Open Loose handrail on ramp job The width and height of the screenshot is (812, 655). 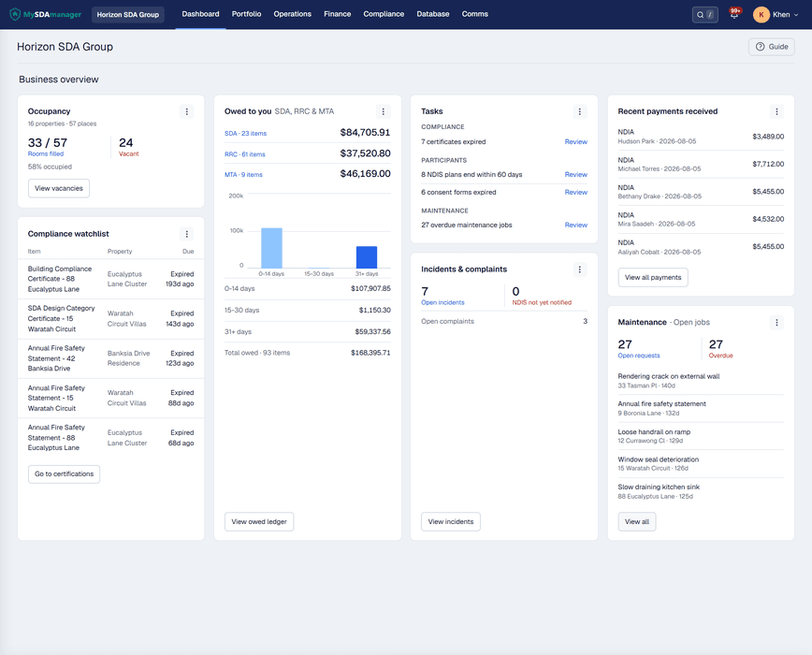point(701,436)
